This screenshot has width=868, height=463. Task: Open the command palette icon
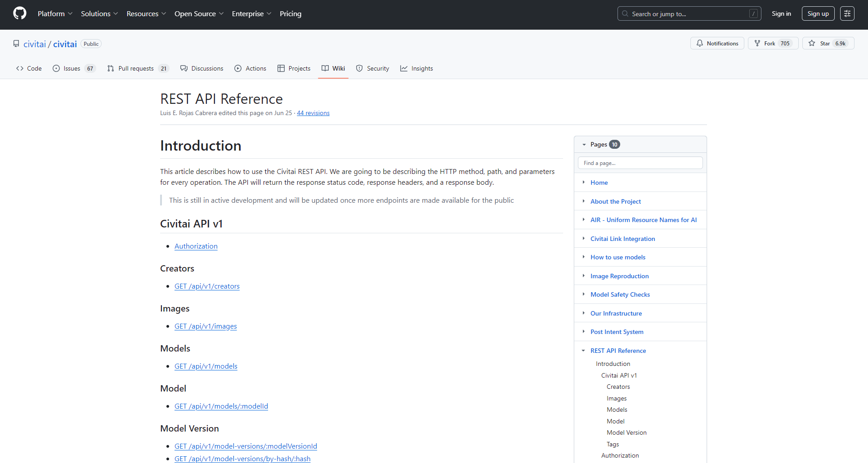(x=847, y=13)
